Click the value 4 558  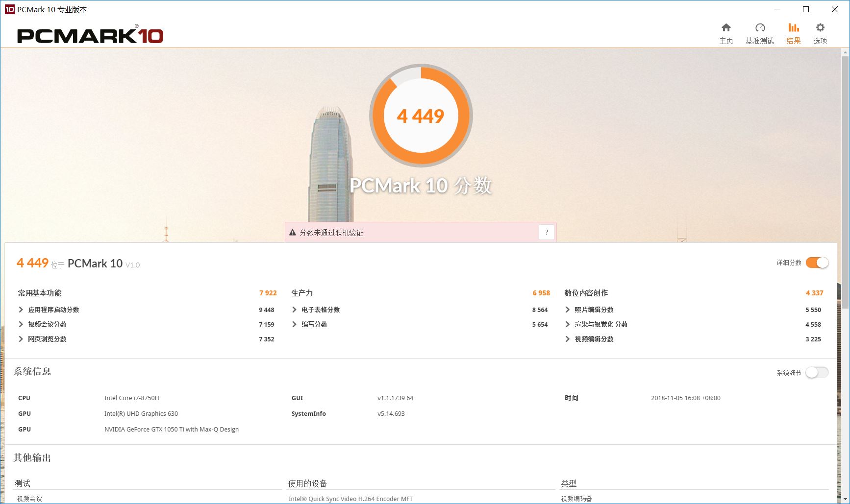[x=813, y=324]
